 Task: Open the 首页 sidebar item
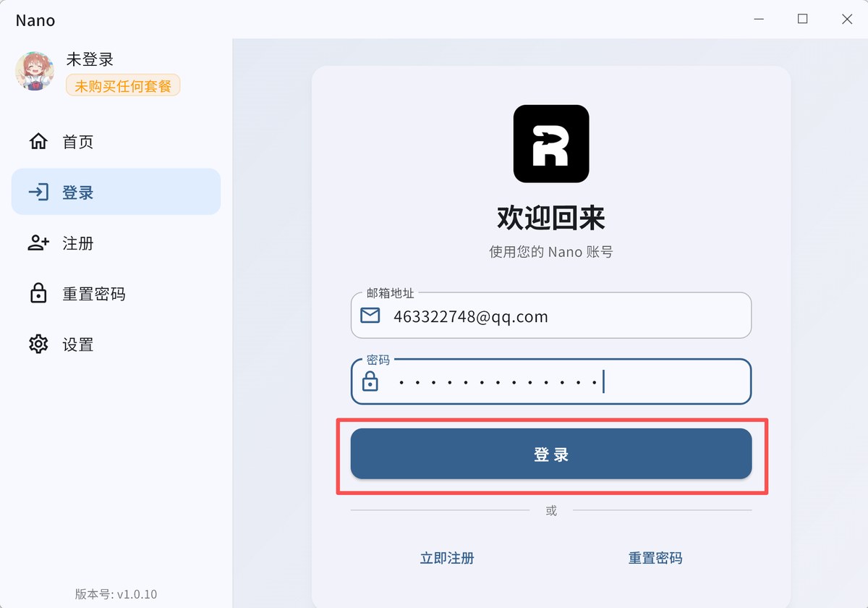(116, 141)
